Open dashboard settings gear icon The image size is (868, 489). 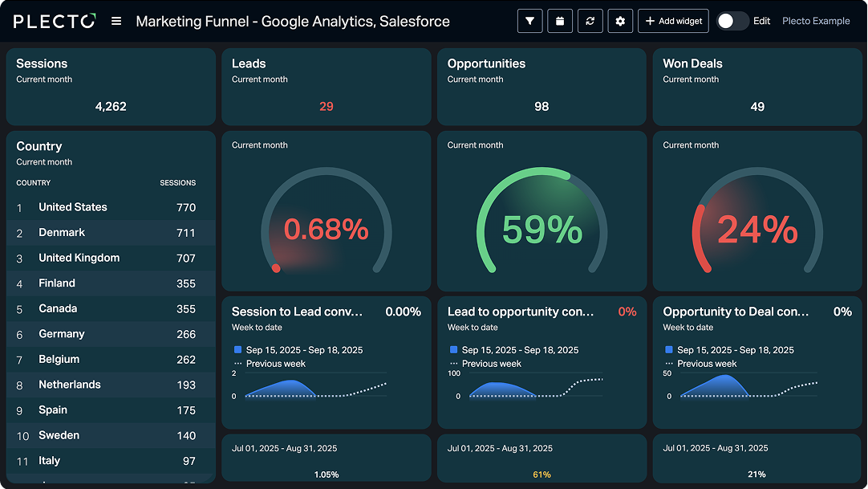click(x=620, y=22)
